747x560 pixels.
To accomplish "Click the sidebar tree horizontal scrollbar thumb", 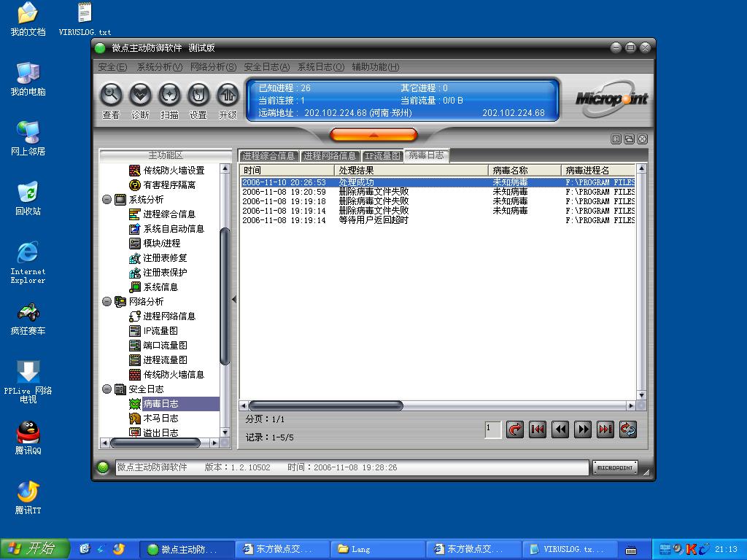I will point(155,443).
